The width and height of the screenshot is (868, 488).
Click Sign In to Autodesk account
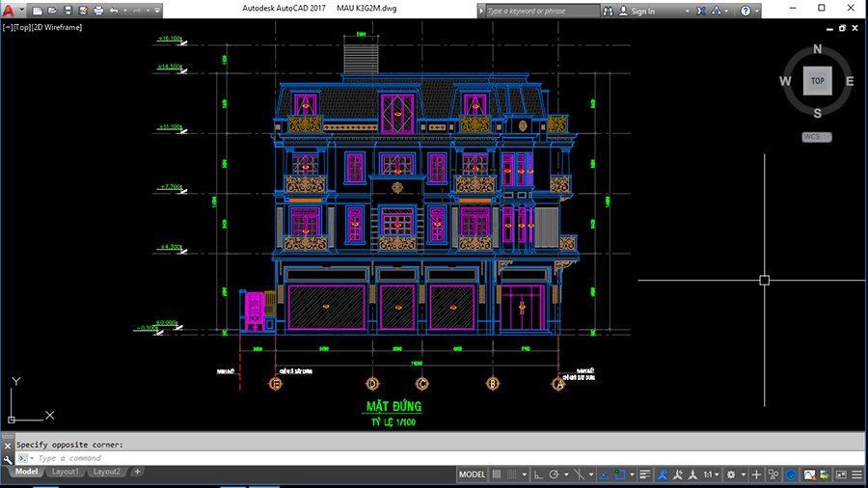(637, 11)
